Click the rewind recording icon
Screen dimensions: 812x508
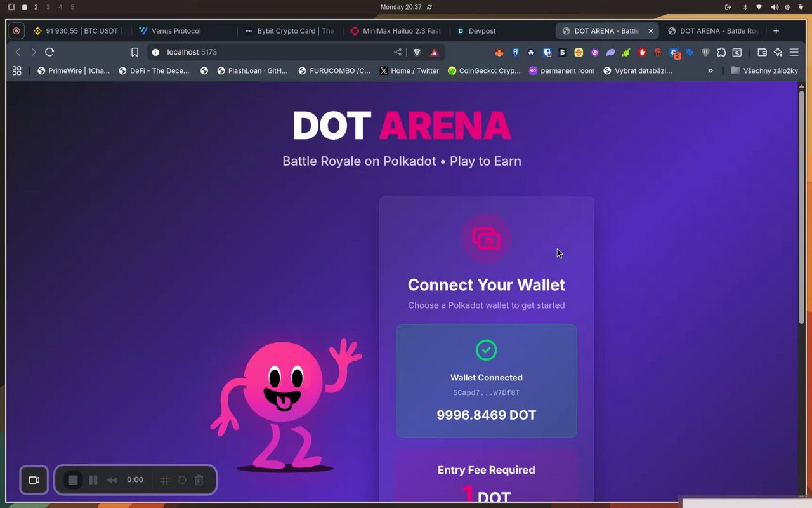click(x=112, y=480)
